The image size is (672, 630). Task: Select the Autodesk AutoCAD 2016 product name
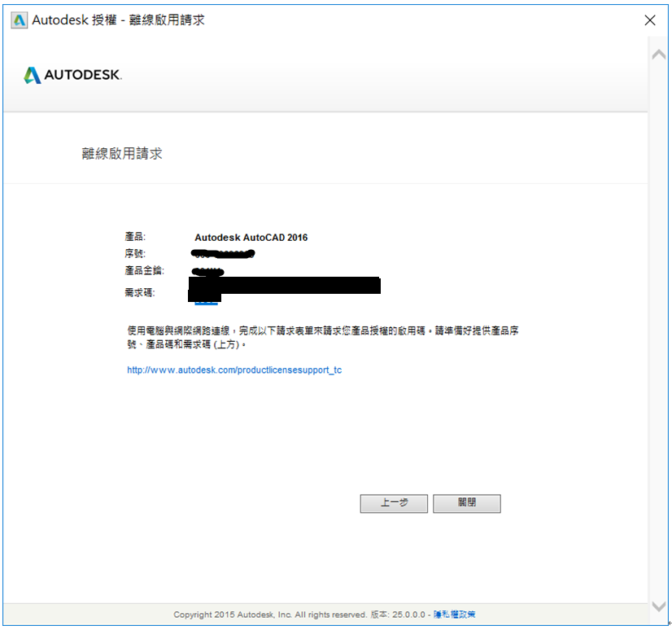pyautogui.click(x=251, y=238)
